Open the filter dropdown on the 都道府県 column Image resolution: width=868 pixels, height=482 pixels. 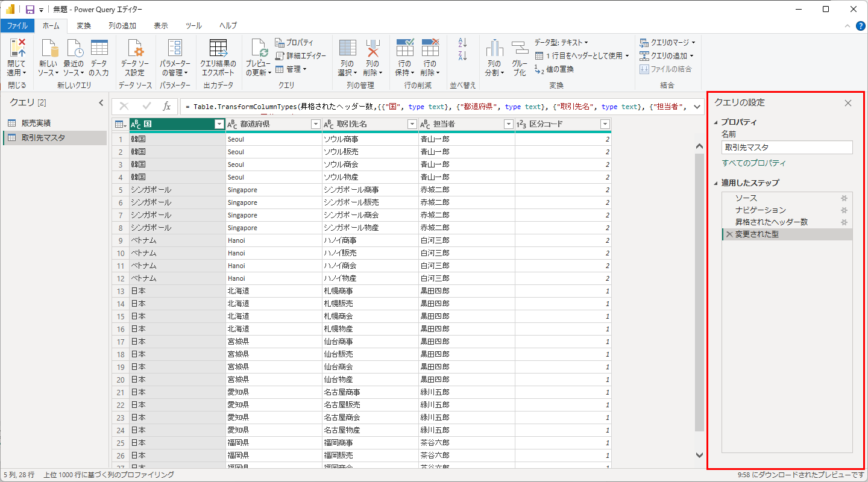[315, 124]
